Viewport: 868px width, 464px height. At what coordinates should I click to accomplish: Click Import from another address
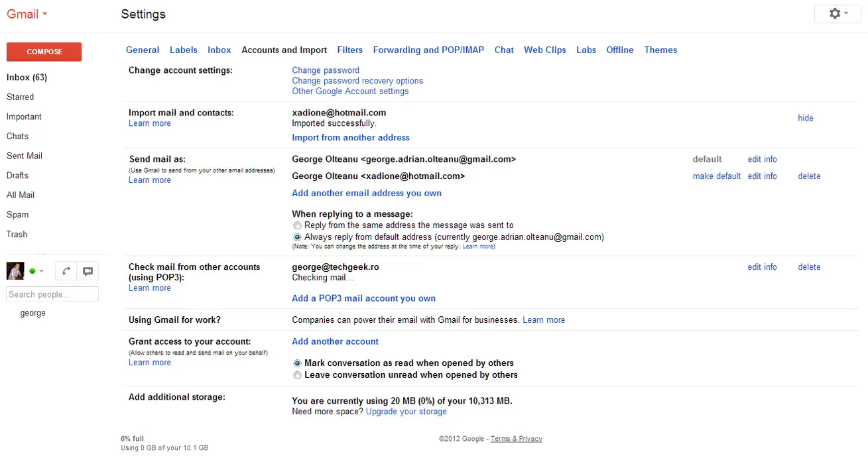[351, 138]
